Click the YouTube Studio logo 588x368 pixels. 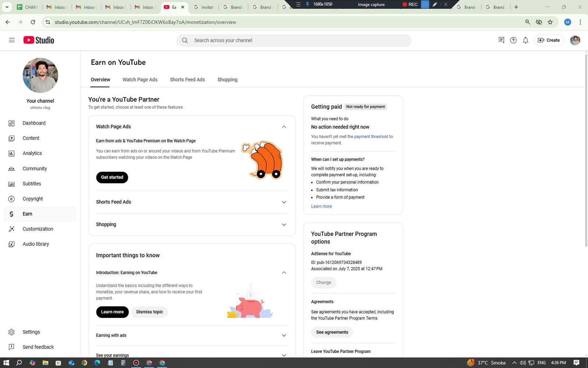[39, 40]
